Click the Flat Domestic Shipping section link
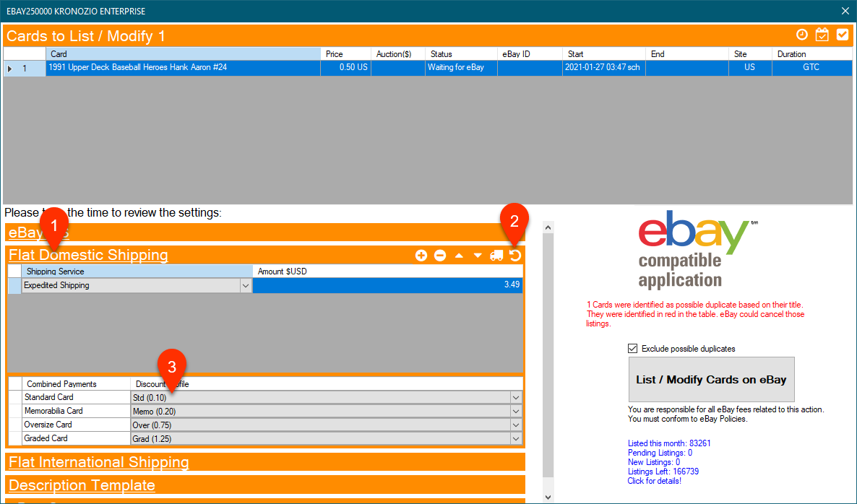Screen dimensions: 857x504 [x=89, y=255]
